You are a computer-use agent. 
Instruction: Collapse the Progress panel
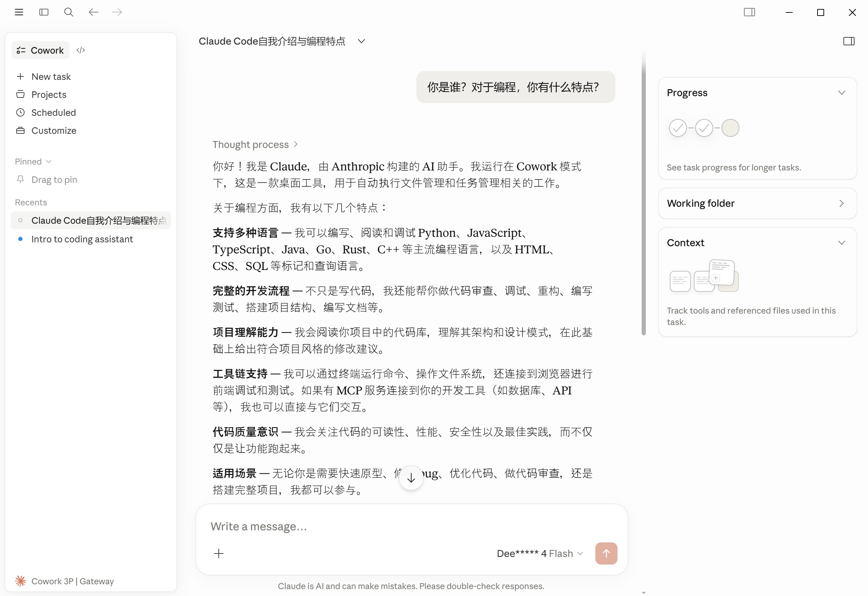(x=841, y=93)
